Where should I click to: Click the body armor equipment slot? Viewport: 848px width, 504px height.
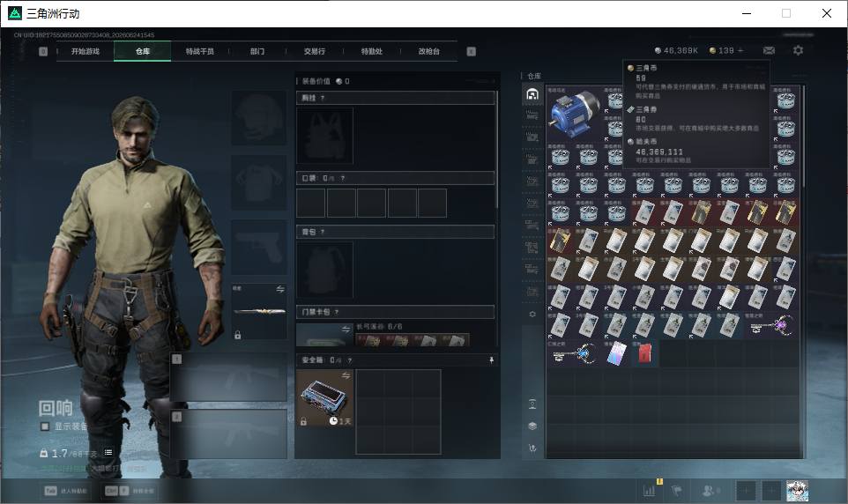(x=259, y=182)
